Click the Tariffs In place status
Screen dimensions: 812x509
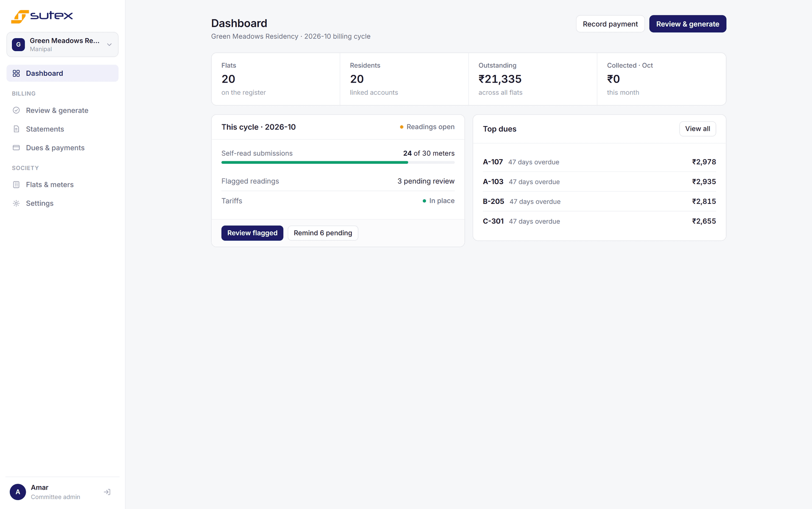pyautogui.click(x=439, y=201)
